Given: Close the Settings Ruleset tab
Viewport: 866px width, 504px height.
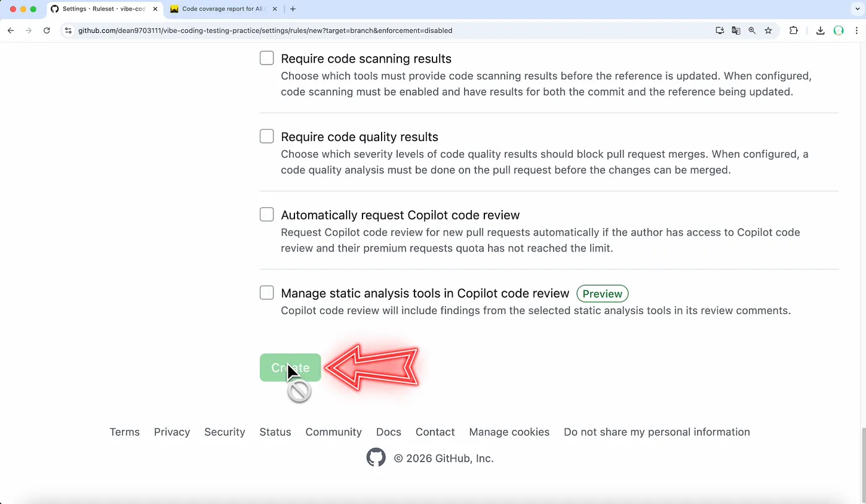Looking at the screenshot, I should tap(155, 9).
